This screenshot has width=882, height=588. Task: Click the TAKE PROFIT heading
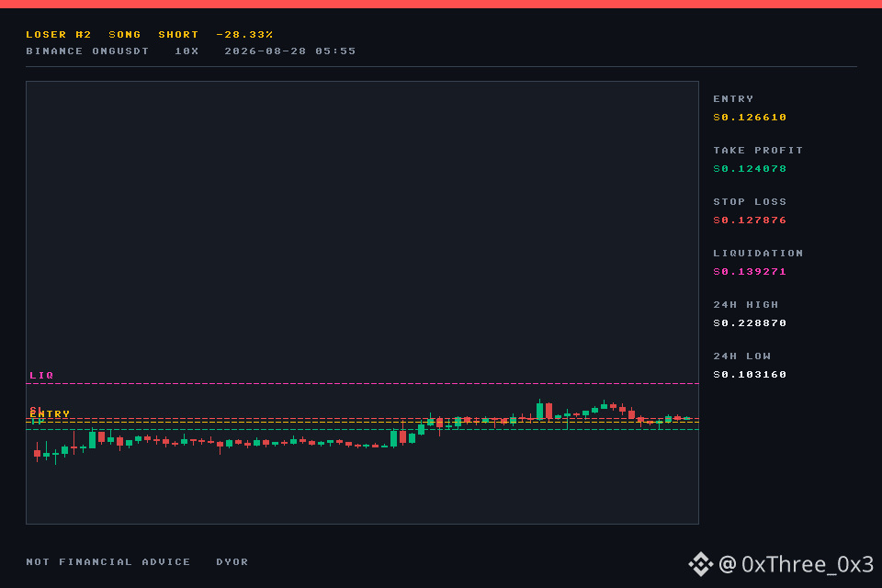point(758,151)
